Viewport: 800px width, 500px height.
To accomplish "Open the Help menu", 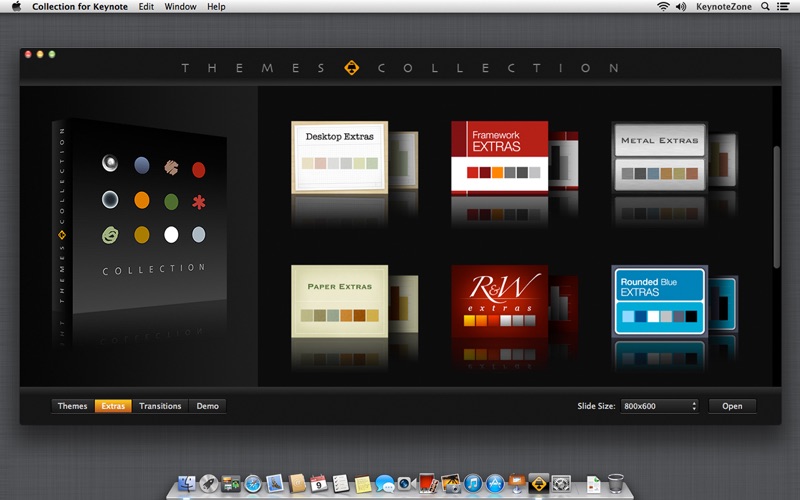I will [x=216, y=7].
